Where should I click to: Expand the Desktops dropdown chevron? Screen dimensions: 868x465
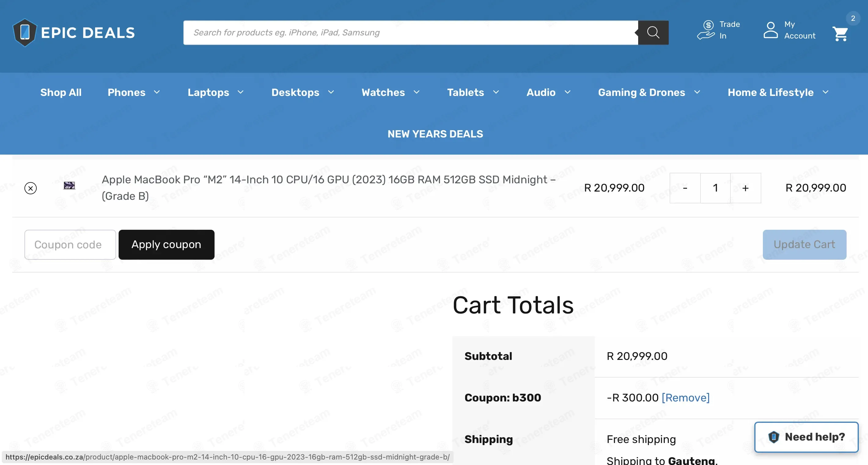[331, 92]
